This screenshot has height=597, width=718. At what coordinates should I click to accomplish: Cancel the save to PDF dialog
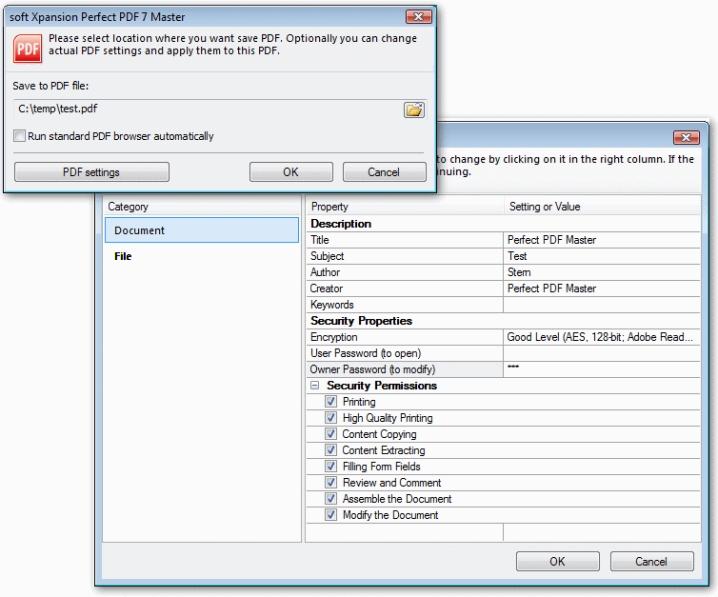tap(384, 172)
